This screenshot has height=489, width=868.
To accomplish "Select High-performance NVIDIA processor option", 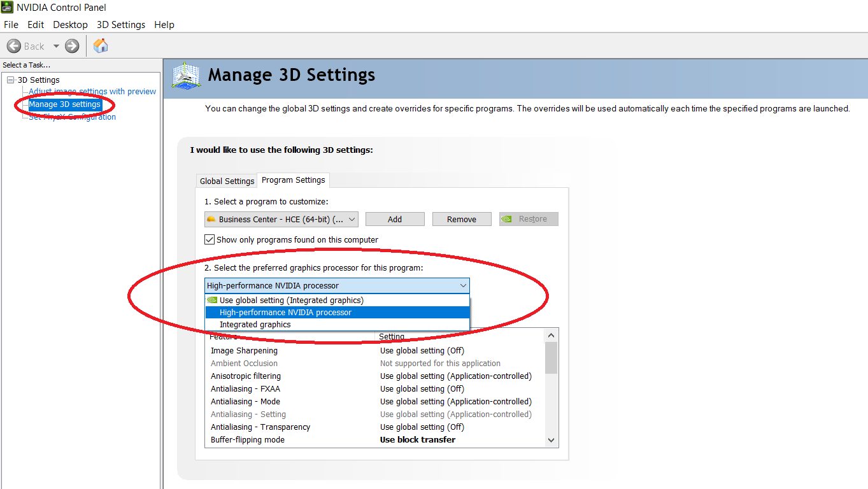I will [x=285, y=313].
